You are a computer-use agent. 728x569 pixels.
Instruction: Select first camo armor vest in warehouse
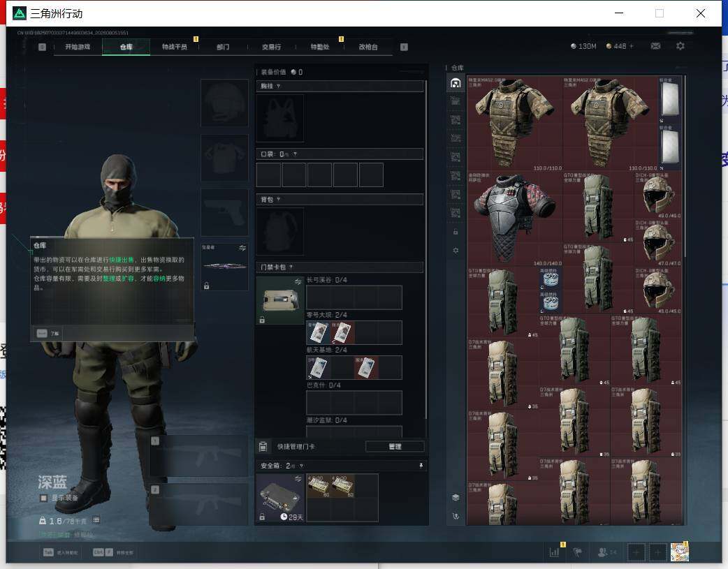(514, 123)
